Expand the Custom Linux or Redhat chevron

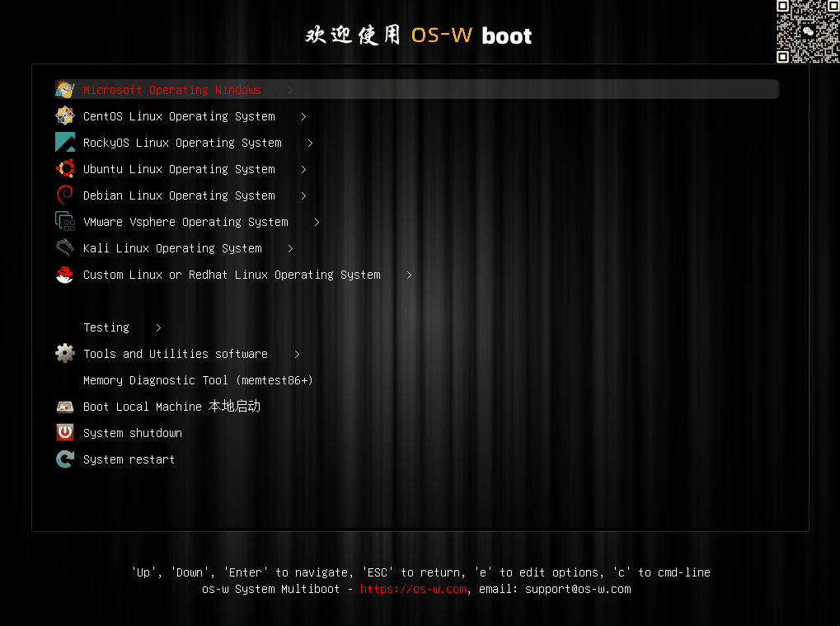[409, 275]
